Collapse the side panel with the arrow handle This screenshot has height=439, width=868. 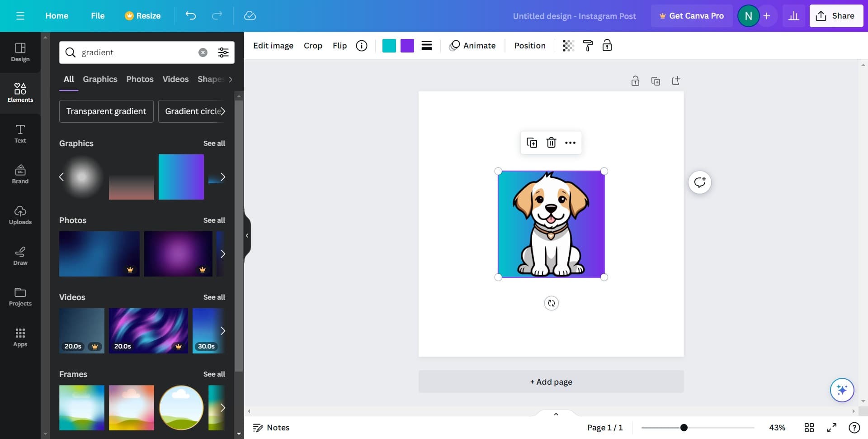pyautogui.click(x=247, y=235)
